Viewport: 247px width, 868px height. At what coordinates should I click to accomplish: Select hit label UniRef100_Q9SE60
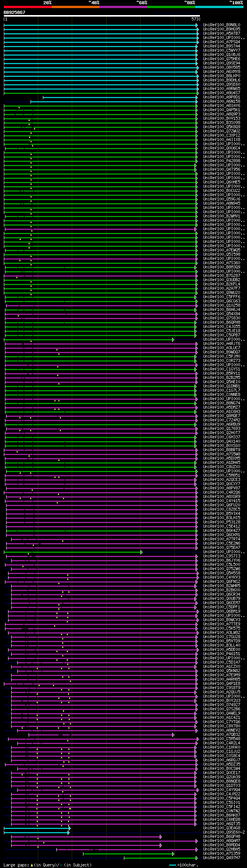222,85
